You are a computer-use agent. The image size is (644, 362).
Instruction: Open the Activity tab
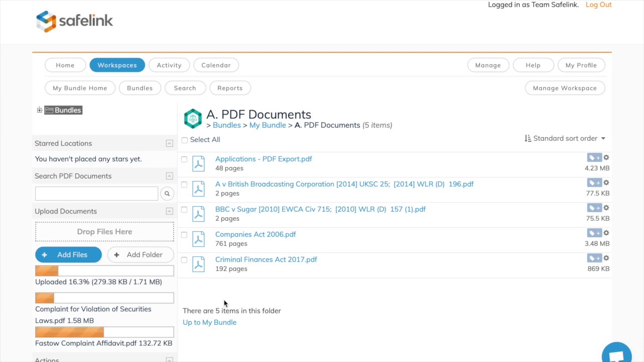tap(169, 65)
